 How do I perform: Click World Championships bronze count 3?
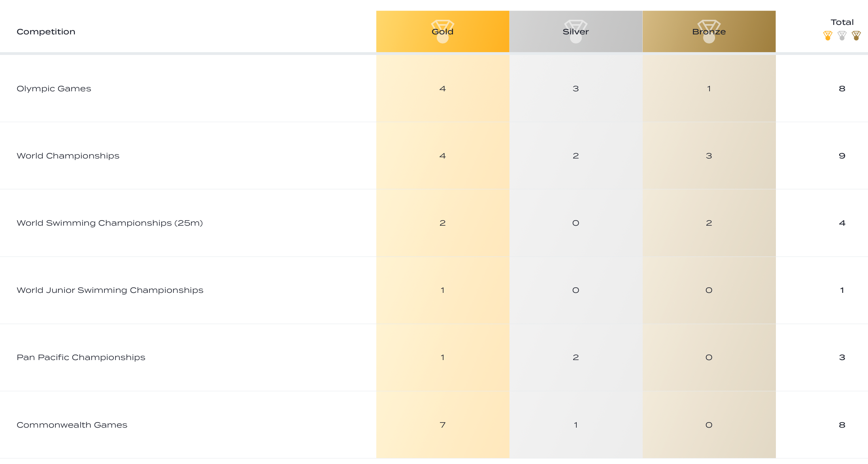[709, 156]
